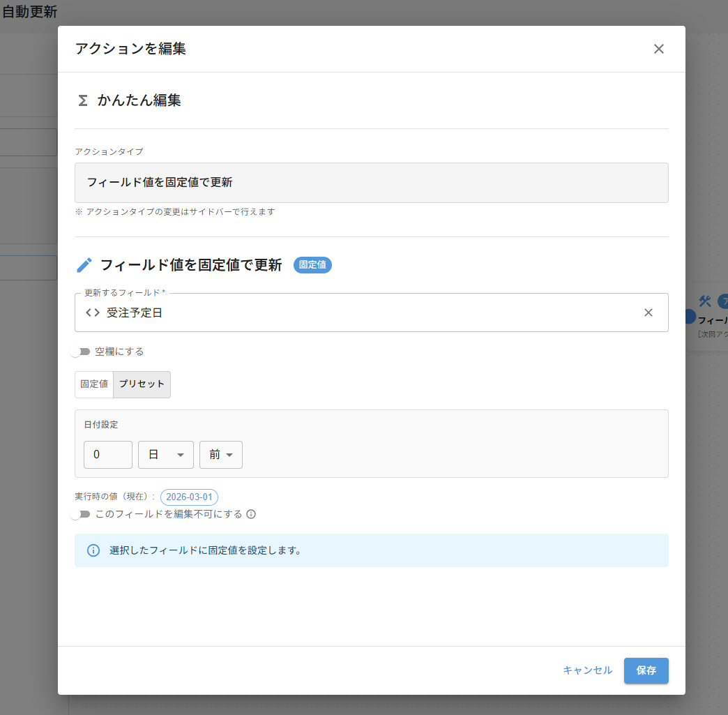Viewport: 728px width, 715px height.
Task: Open the 前 direction dropdown
Action: tap(220, 455)
